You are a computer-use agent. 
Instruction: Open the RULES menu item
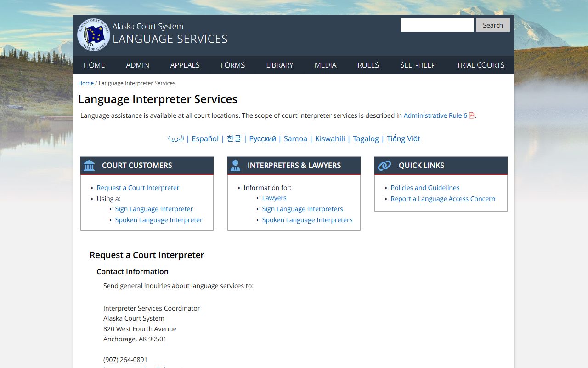(368, 65)
